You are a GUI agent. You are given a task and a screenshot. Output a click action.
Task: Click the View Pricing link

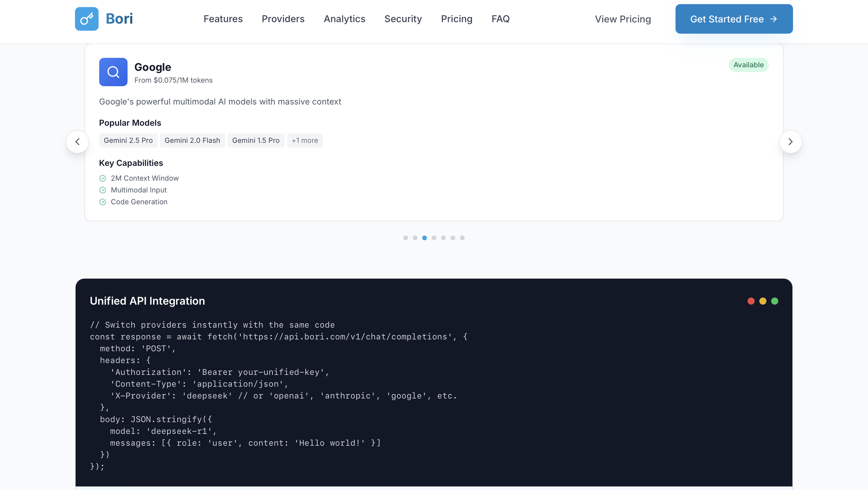[x=623, y=19]
